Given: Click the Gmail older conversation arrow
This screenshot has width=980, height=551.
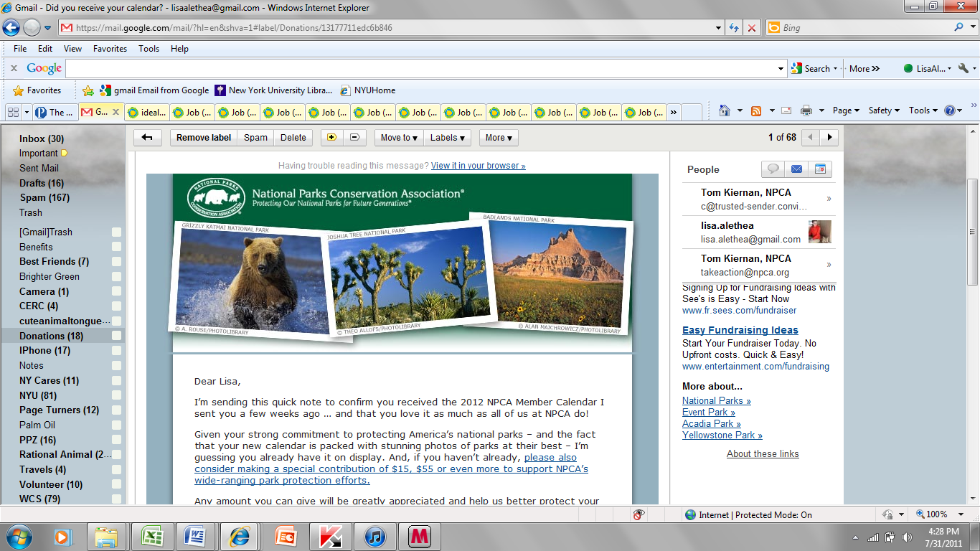Looking at the screenshot, I should [x=829, y=137].
